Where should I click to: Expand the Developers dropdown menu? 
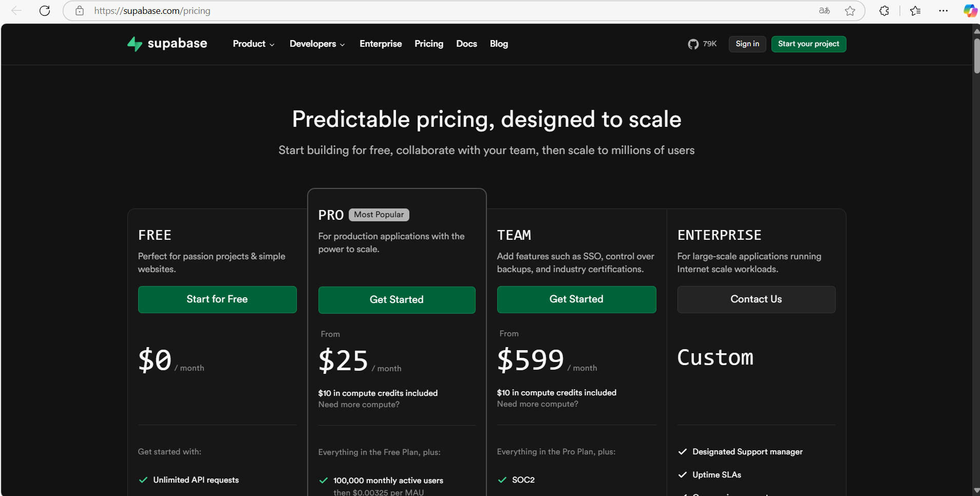(317, 44)
